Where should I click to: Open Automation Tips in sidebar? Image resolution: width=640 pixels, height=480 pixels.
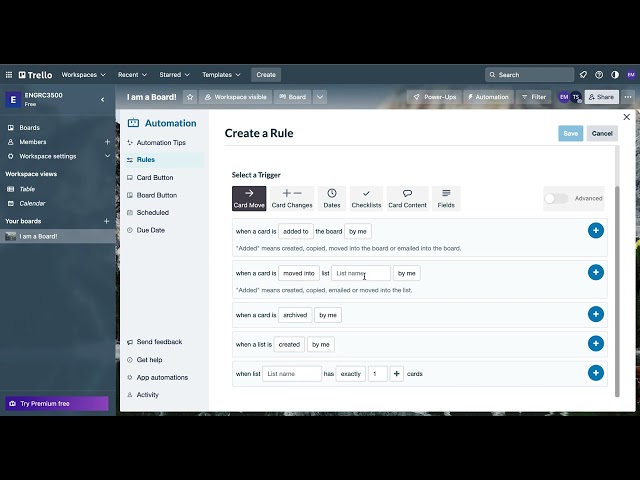click(163, 142)
